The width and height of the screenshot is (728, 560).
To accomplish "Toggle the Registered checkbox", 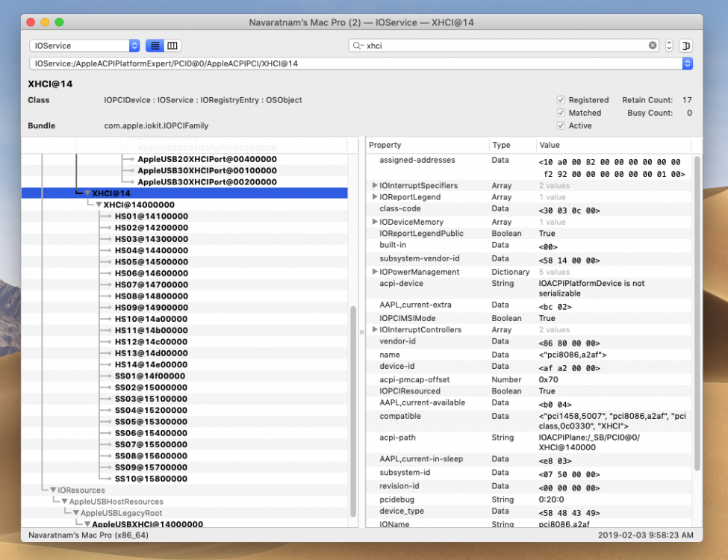I will tap(561, 100).
